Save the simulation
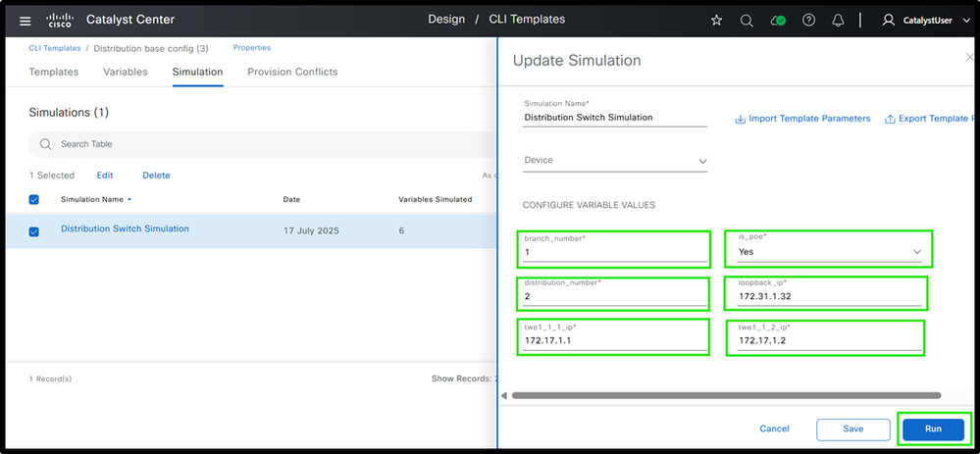The height and width of the screenshot is (454, 980). [853, 429]
